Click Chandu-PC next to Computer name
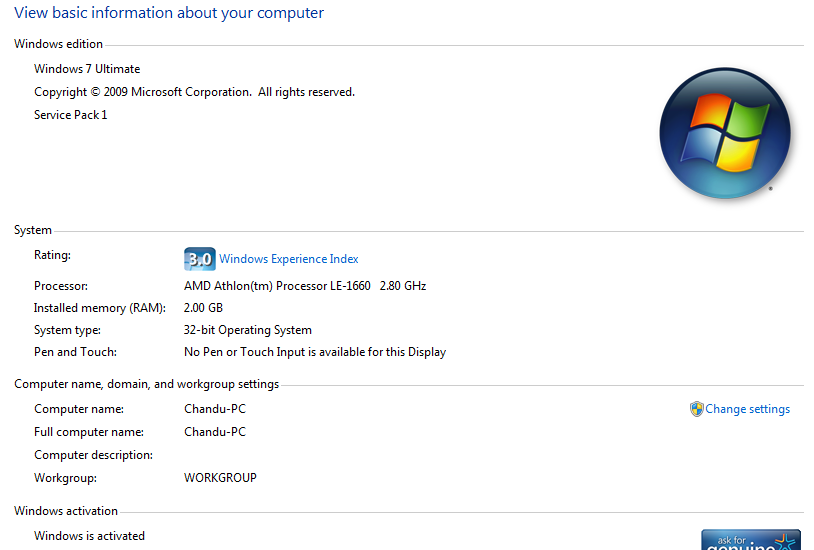Viewport: 814px width, 550px height. [x=215, y=409]
